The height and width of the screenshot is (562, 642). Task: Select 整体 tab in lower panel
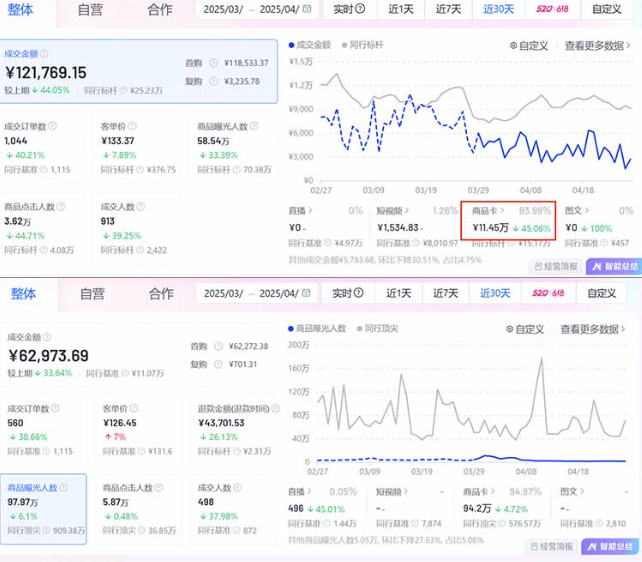click(x=23, y=293)
